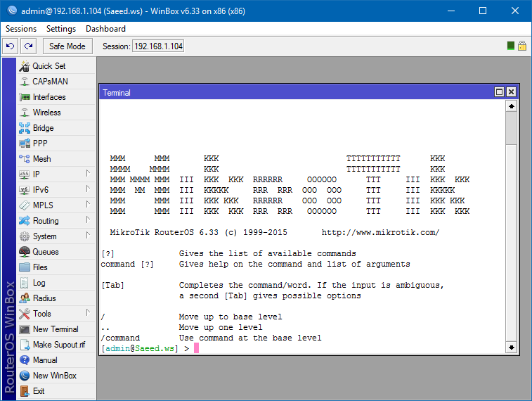The height and width of the screenshot is (401, 532).
Task: Close the WinBox main window
Action: (x=514, y=11)
